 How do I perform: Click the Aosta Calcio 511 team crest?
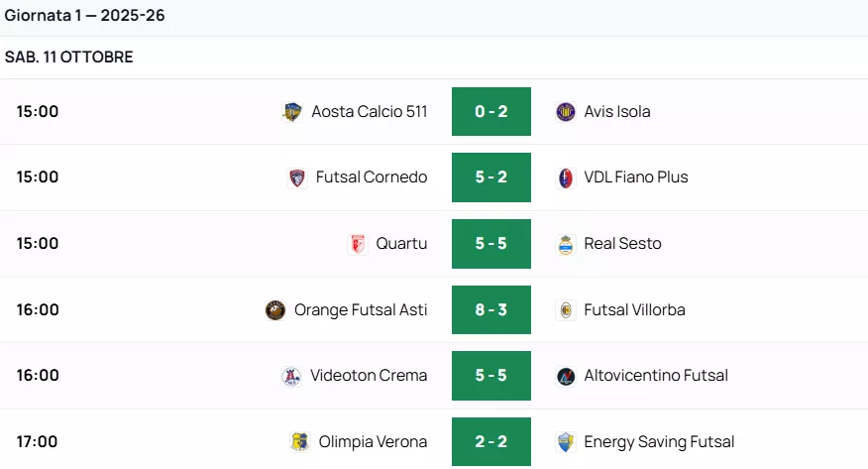coord(292,112)
